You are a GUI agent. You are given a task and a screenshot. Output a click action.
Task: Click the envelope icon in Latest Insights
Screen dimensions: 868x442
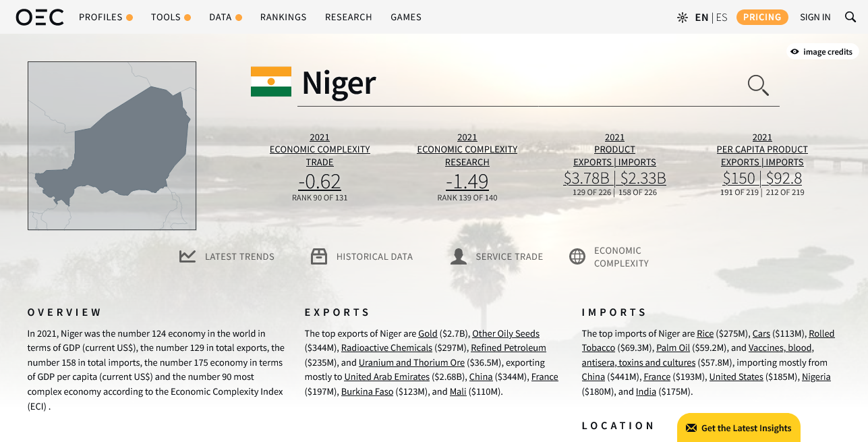(691, 428)
